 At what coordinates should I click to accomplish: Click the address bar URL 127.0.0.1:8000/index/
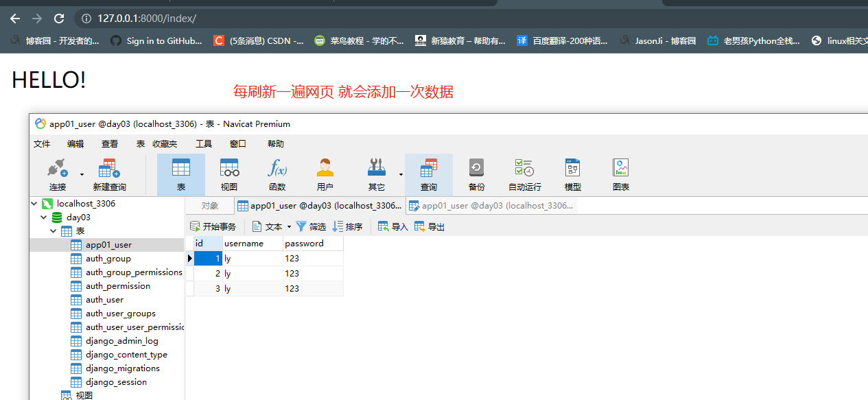[x=147, y=19]
